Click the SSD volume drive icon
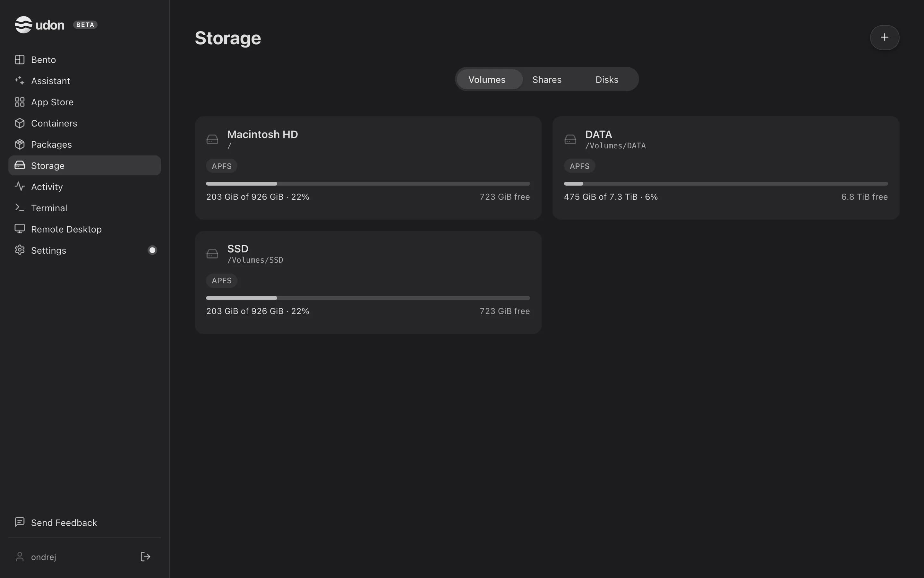Viewport: 924px width, 578px height. (x=212, y=254)
